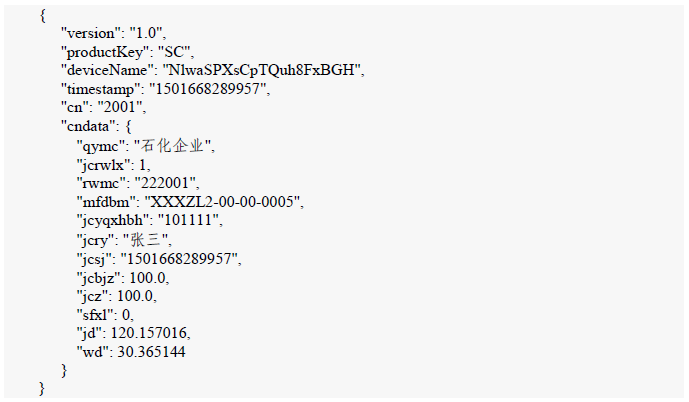Image resolution: width=689 pixels, height=402 pixels.
Task: Click the opening curly brace at top
Action: point(43,16)
